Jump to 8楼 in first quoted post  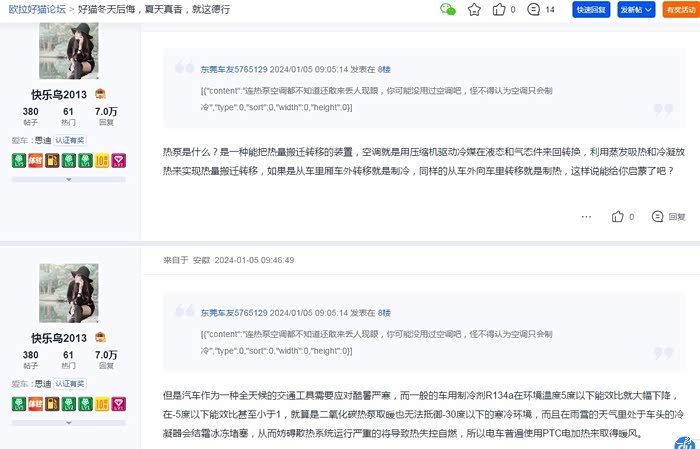[384, 69]
